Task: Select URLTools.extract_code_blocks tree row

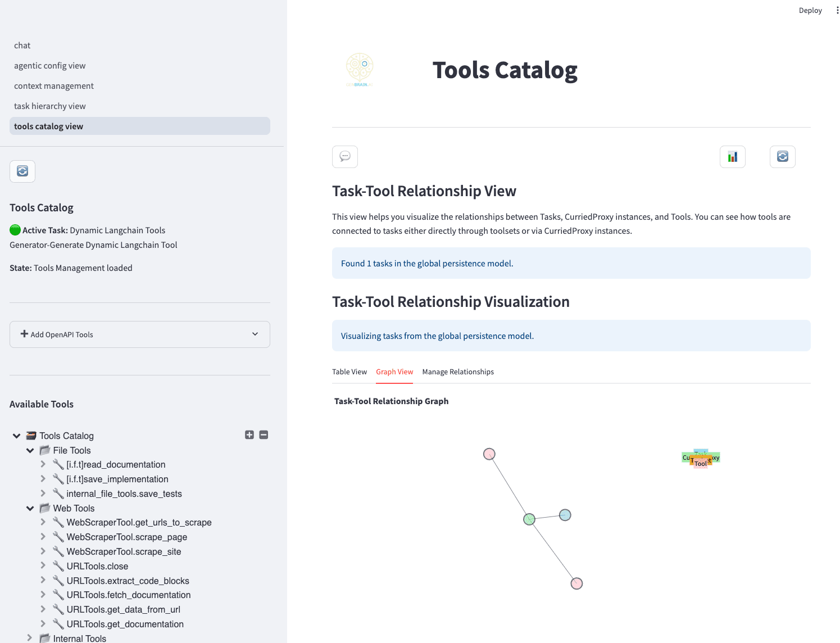Action: point(128,581)
